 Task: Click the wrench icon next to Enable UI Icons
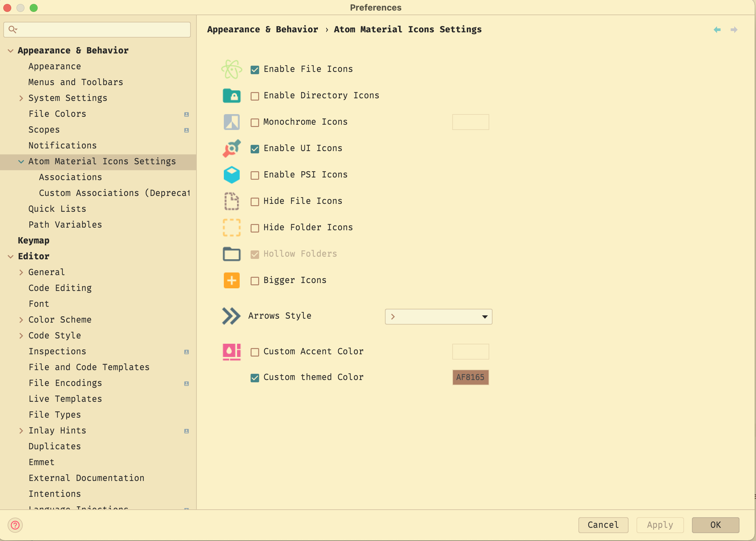tap(232, 148)
